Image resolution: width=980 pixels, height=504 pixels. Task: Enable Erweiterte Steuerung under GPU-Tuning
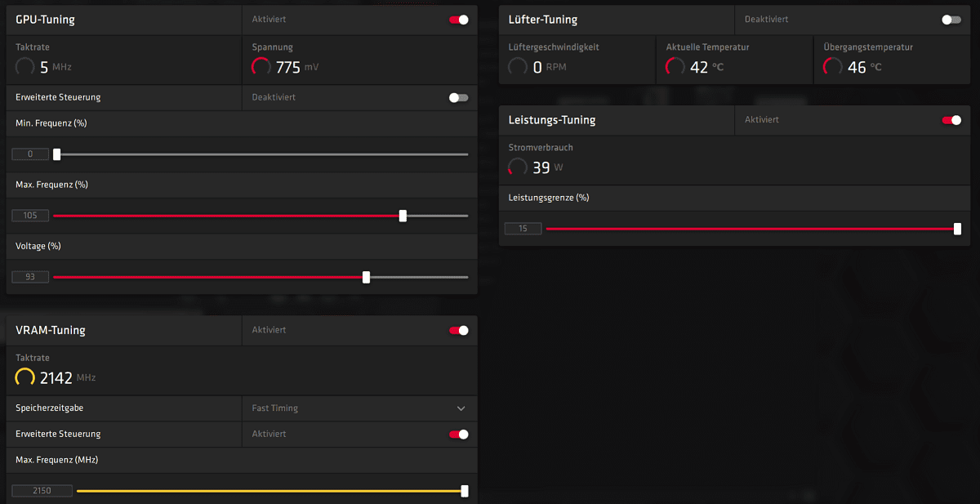point(459,97)
